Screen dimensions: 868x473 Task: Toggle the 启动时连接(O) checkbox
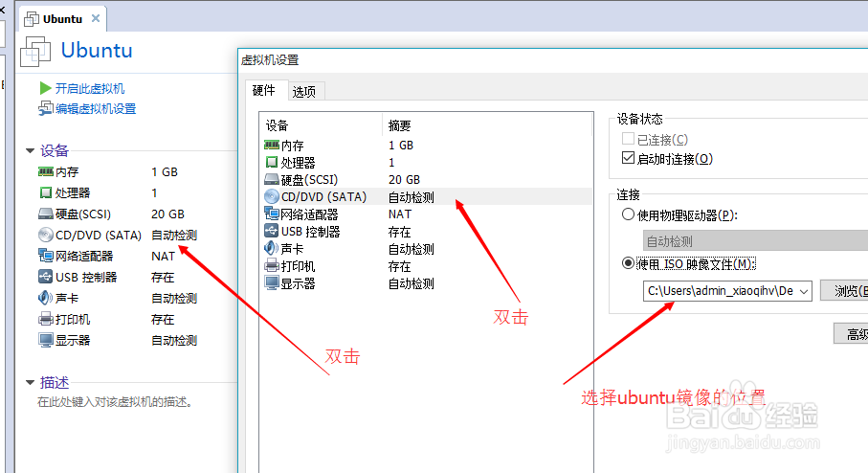coord(628,158)
